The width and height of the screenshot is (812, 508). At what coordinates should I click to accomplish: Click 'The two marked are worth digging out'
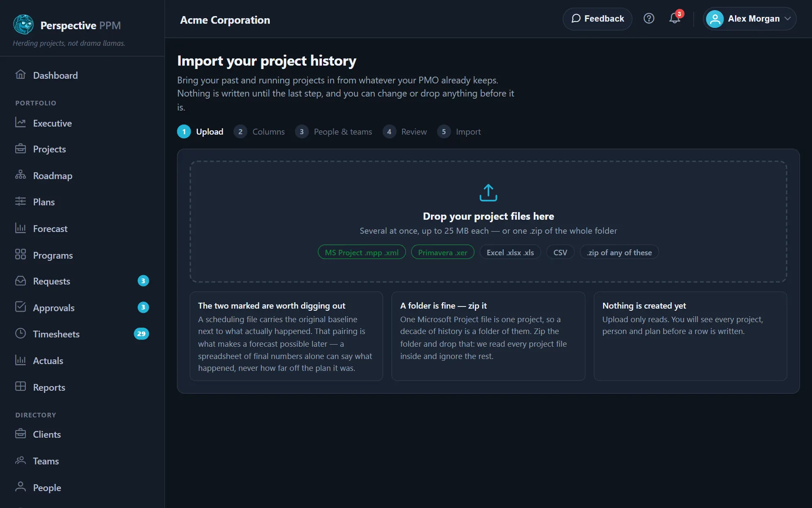click(272, 306)
